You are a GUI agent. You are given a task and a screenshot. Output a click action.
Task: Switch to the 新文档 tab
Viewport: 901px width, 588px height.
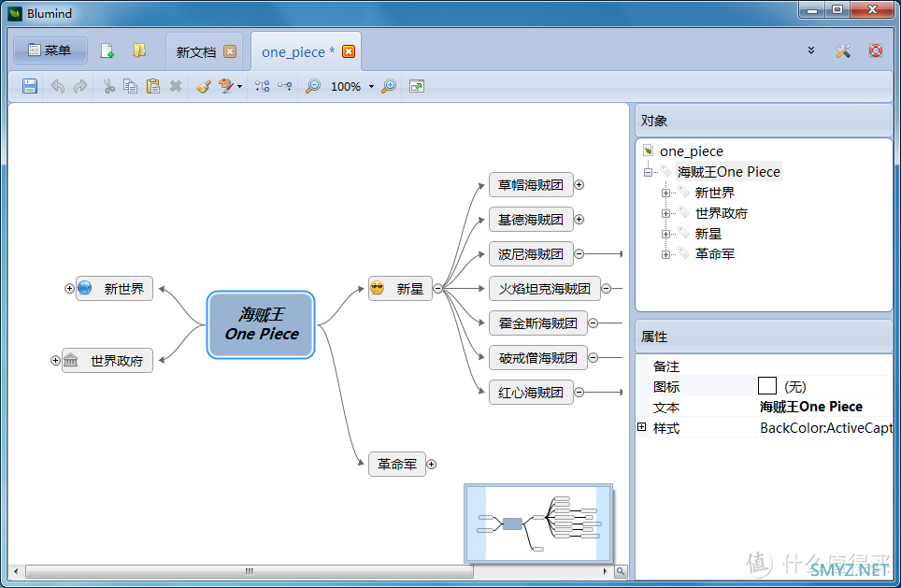196,52
